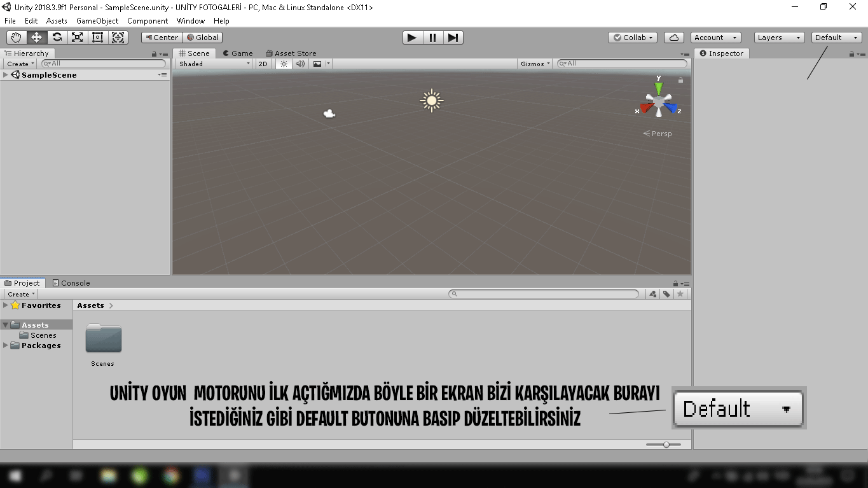This screenshot has width=868, height=488.
Task: Open SampleScene options menu in the Hierarchy
Action: 162,75
